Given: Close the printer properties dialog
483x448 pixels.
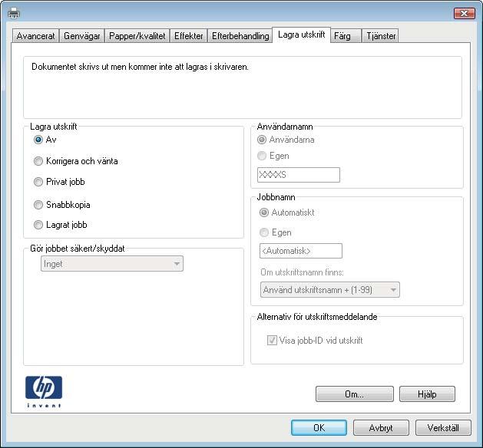Looking at the screenshot, I should coord(464,13).
